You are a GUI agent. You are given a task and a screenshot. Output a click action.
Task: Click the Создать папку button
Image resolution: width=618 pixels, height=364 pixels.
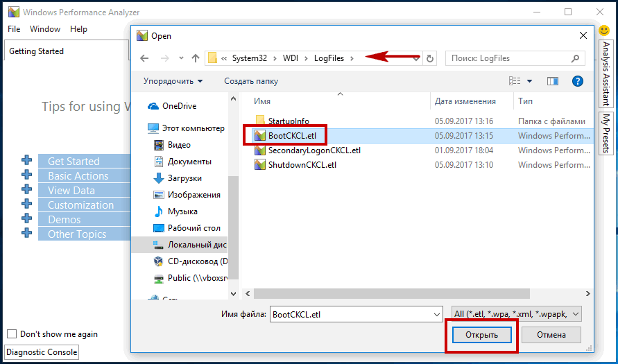pyautogui.click(x=251, y=81)
